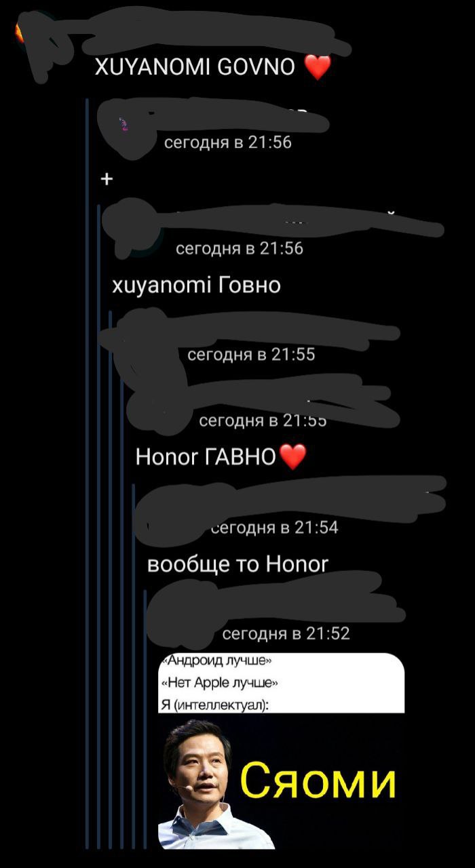This screenshot has height=868, width=475.
Task: Click the timestamp directly above "Honor ГАВНО"
Action: click(x=263, y=421)
